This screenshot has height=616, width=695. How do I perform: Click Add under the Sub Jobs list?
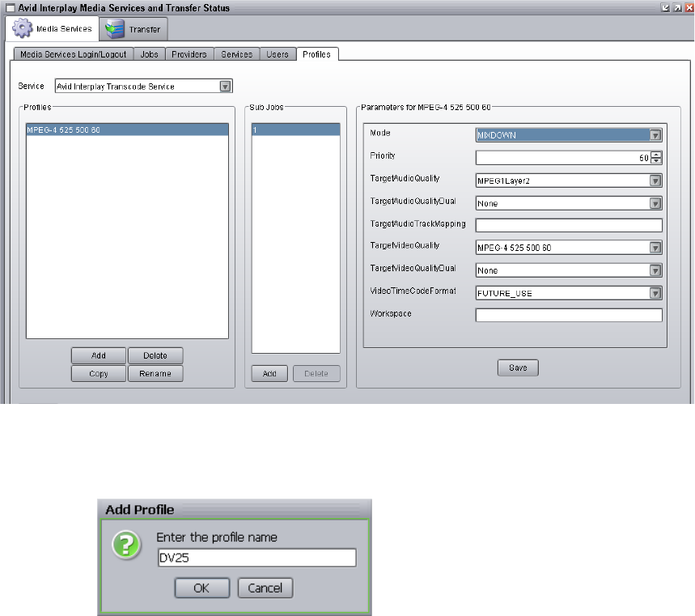coord(269,374)
